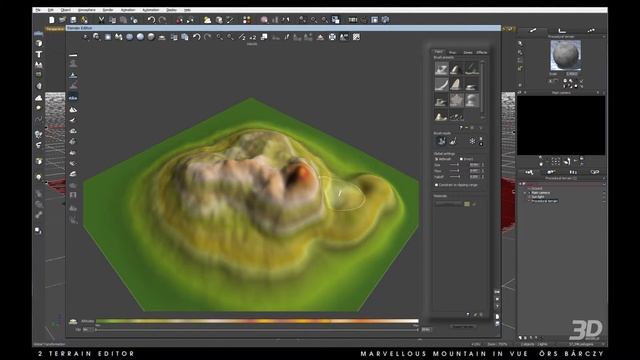
Task: Click the snowflake freeze brush icon
Action: (x=472, y=141)
